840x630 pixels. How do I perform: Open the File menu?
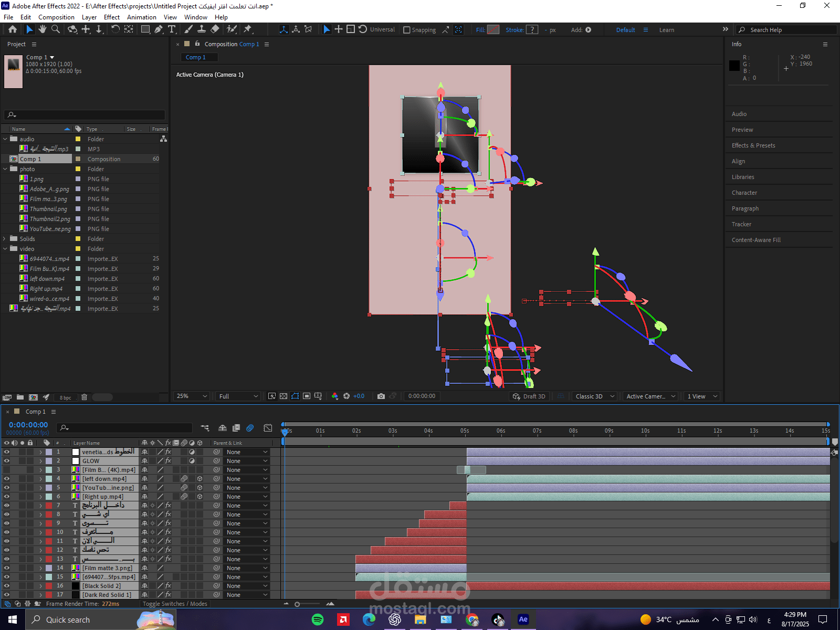pyautogui.click(x=8, y=17)
